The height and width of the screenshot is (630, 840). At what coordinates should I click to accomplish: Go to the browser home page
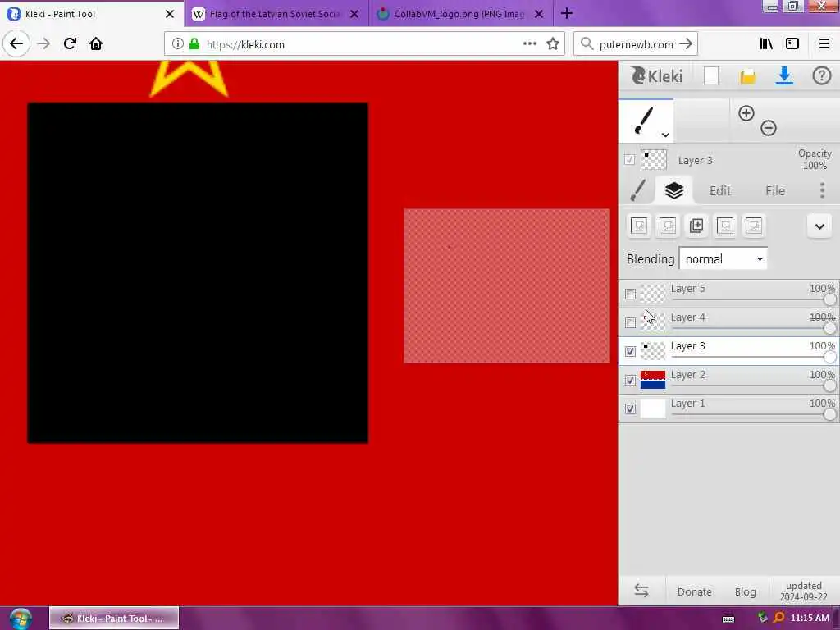coord(96,43)
